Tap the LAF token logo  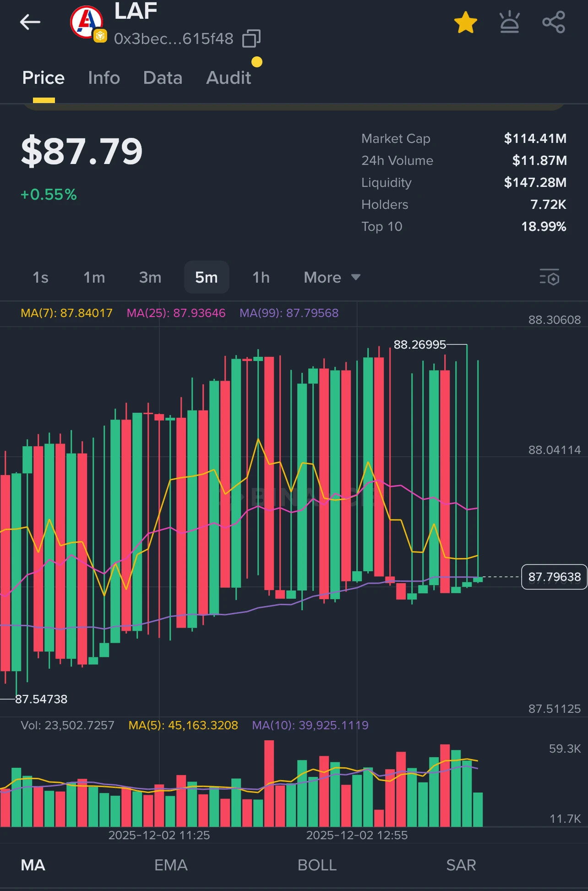click(87, 22)
